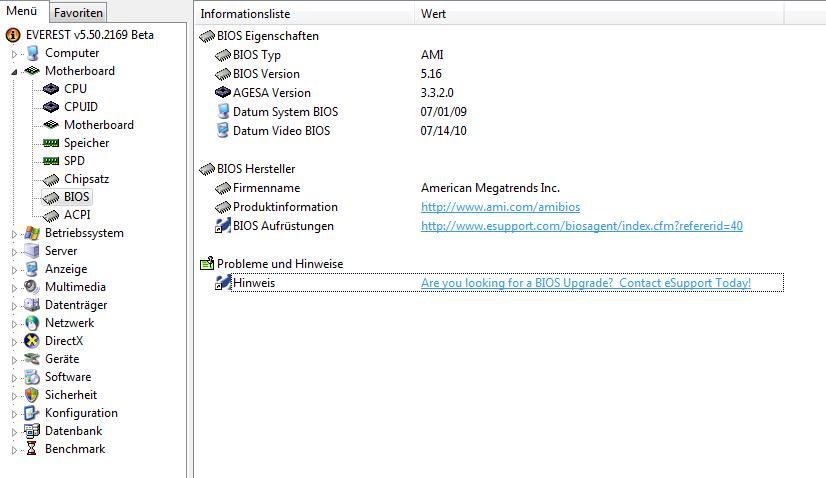Select the Speicher tree entry
Image resolution: width=826 pixels, height=478 pixels.
(86, 143)
